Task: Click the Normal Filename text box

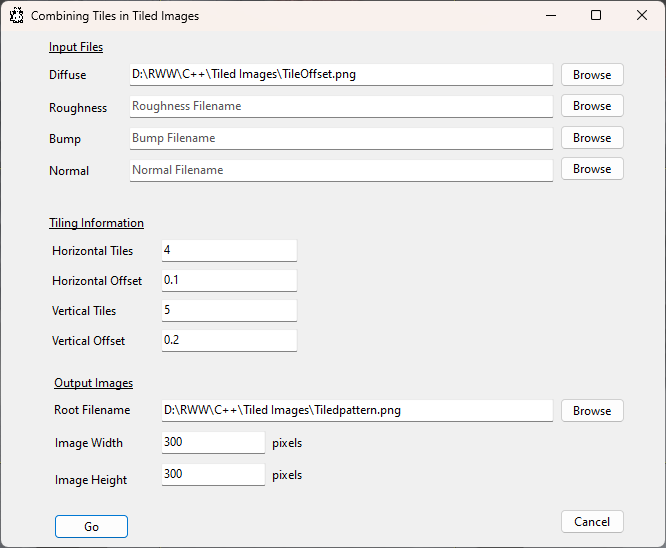Action: click(340, 170)
